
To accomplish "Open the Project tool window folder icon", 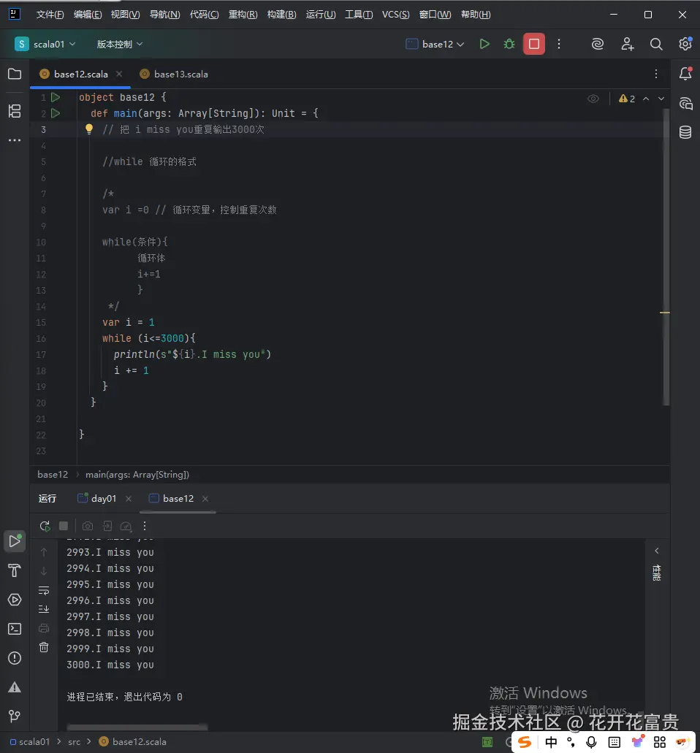I will tap(15, 74).
